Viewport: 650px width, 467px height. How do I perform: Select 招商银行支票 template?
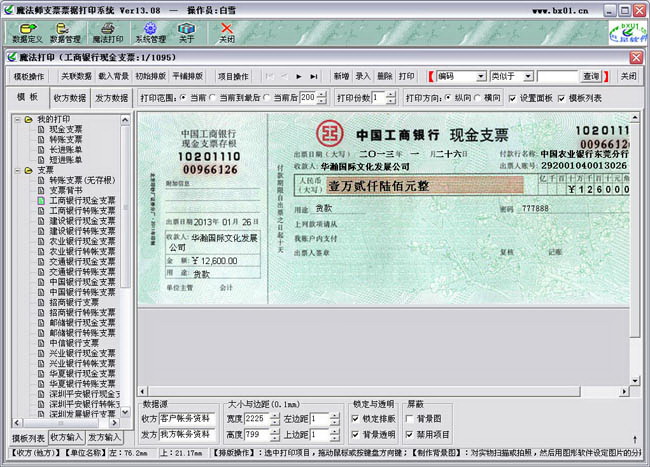[74, 302]
